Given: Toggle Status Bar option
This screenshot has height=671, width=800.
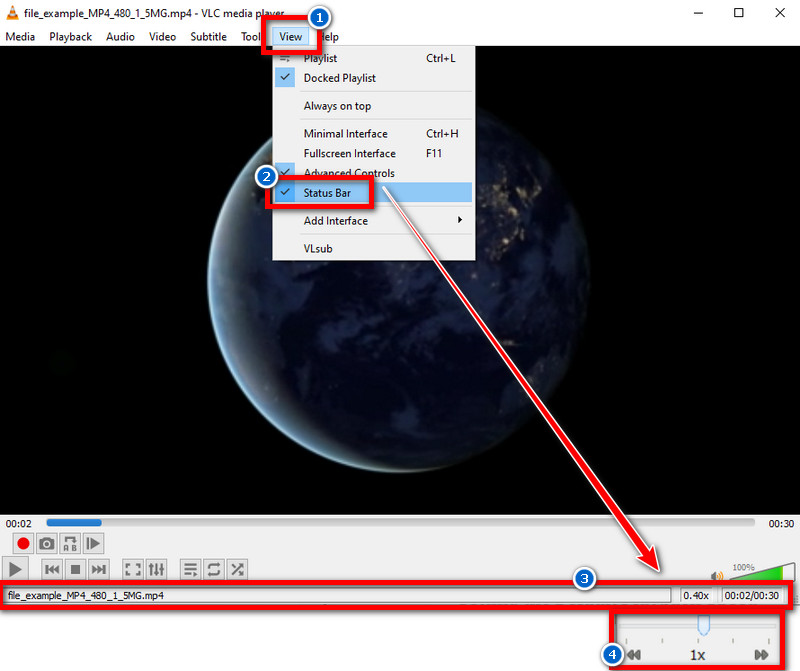Looking at the screenshot, I should coord(374,193).
